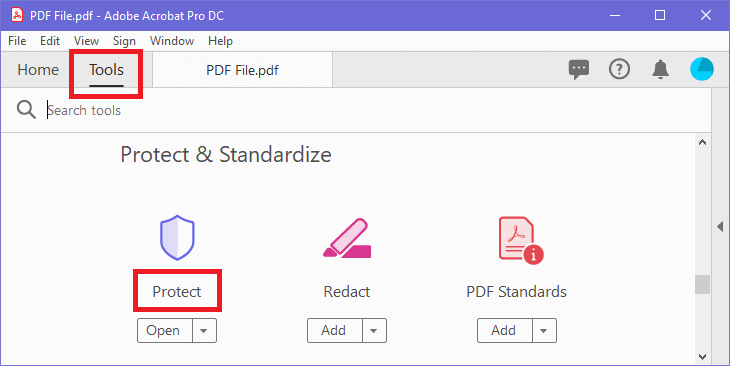This screenshot has height=366, width=730.
Task: Open the File menu
Action: tap(17, 41)
